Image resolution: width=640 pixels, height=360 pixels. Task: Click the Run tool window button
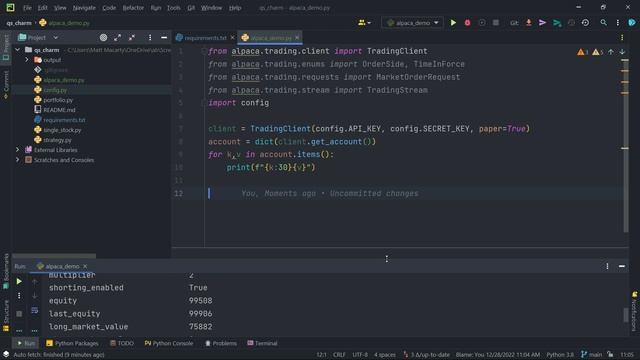click(26, 343)
